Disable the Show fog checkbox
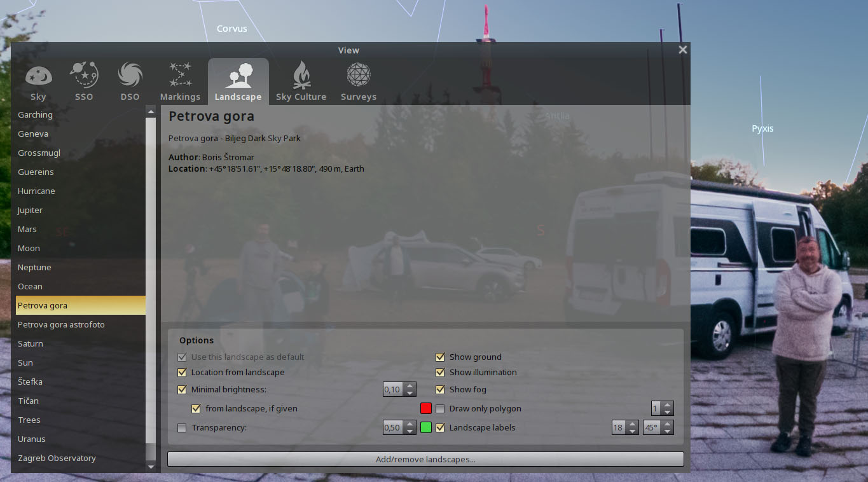 [440, 389]
